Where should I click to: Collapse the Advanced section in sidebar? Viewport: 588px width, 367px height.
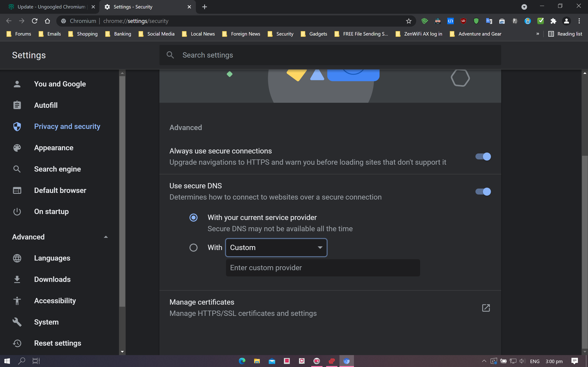tap(106, 237)
